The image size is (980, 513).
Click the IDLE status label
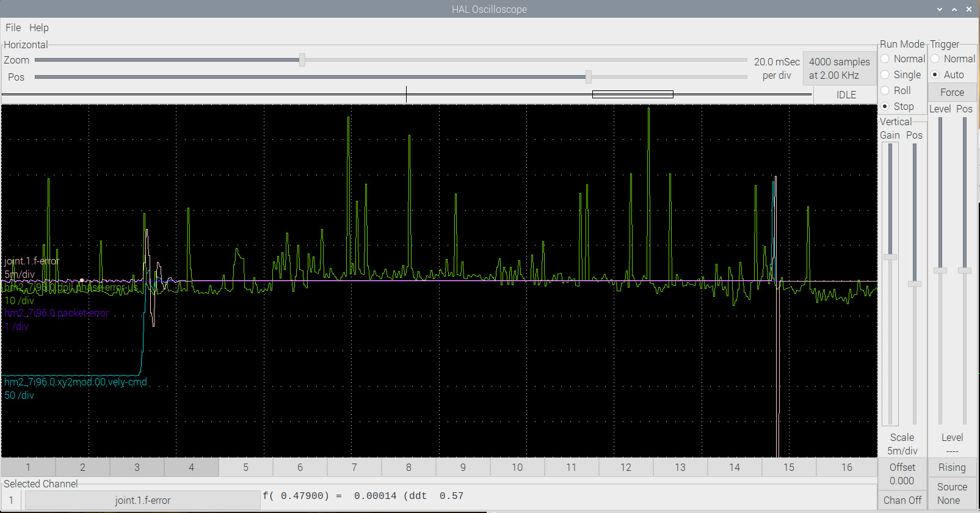(846, 95)
